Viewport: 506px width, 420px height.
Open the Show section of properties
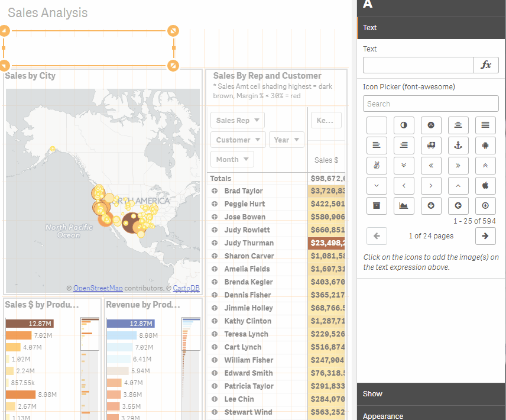pos(431,394)
